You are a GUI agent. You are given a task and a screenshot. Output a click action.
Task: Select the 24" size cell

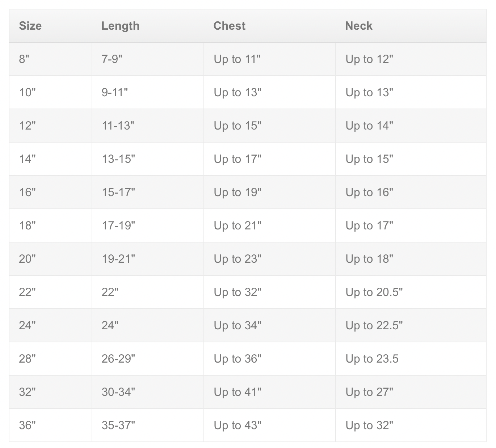click(x=50, y=325)
